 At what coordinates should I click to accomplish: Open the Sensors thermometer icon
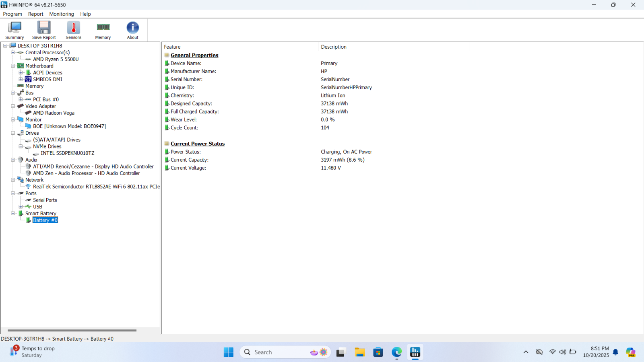coord(73,30)
